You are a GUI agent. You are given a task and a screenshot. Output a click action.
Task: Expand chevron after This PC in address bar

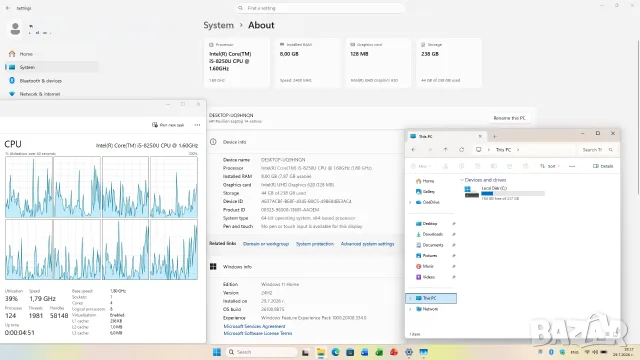(x=518, y=150)
